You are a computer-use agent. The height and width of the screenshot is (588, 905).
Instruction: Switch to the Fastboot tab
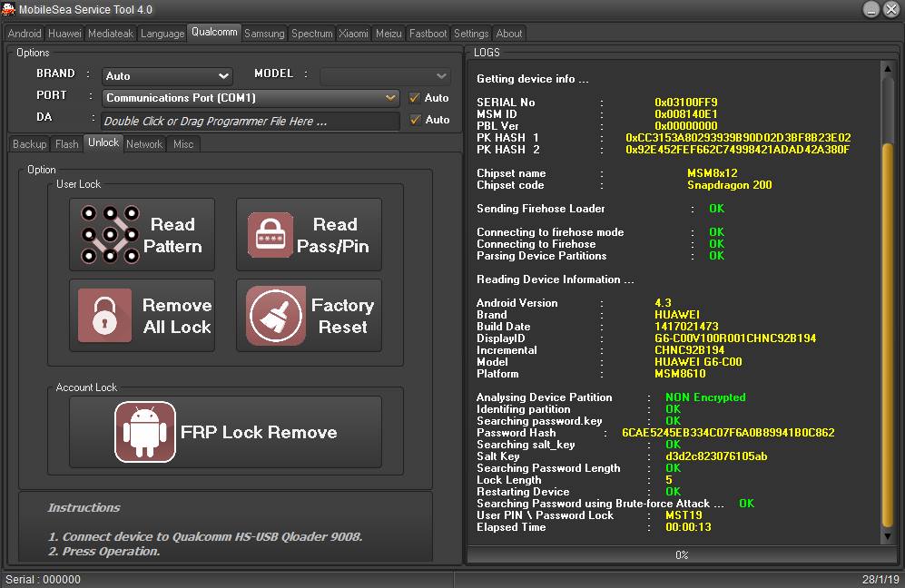(x=428, y=34)
